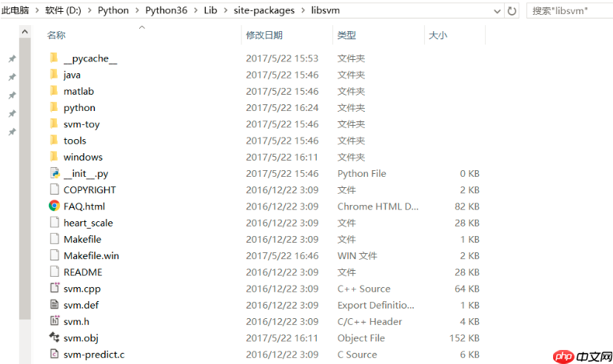Click the svm-predict.c file icon
The height and width of the screenshot is (364, 613).
54,354
